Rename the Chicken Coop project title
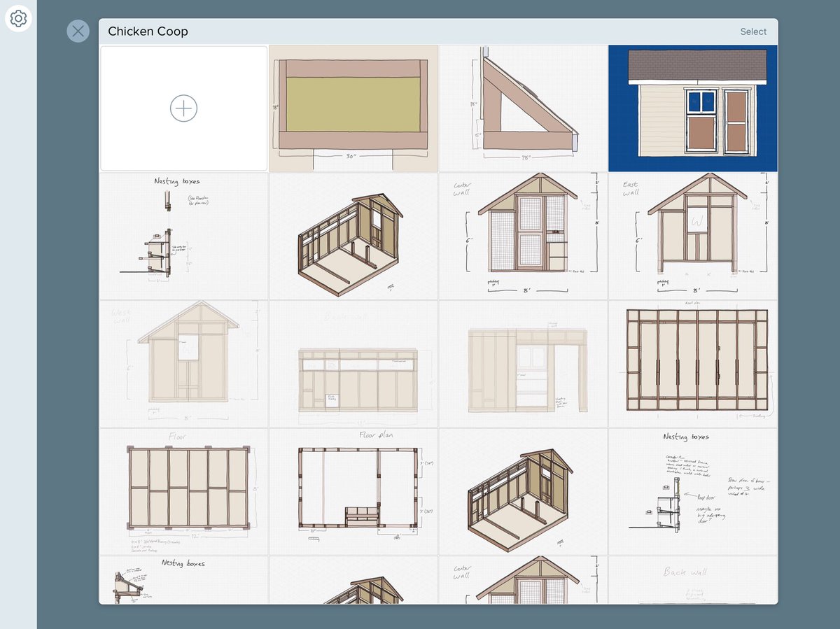The image size is (840, 629). pos(148,31)
